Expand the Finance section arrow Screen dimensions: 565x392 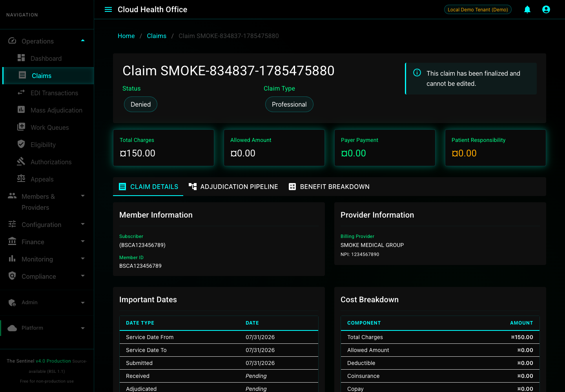pos(83,241)
